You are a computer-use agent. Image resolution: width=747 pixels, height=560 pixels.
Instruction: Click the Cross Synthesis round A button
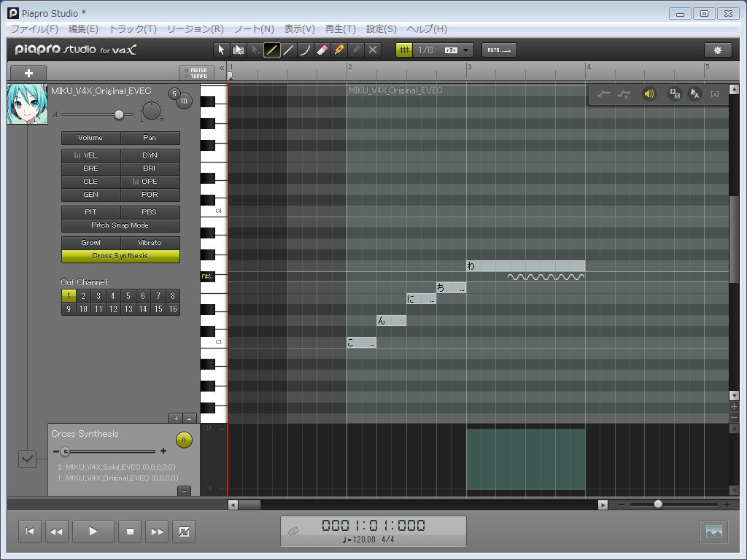point(184,440)
